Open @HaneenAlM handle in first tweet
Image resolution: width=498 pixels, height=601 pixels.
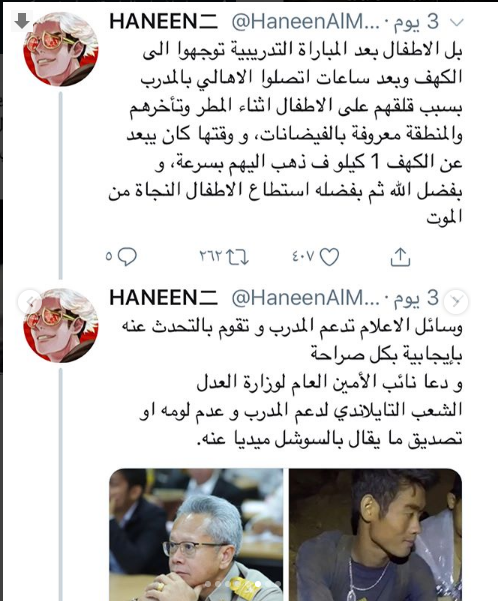[305, 22]
